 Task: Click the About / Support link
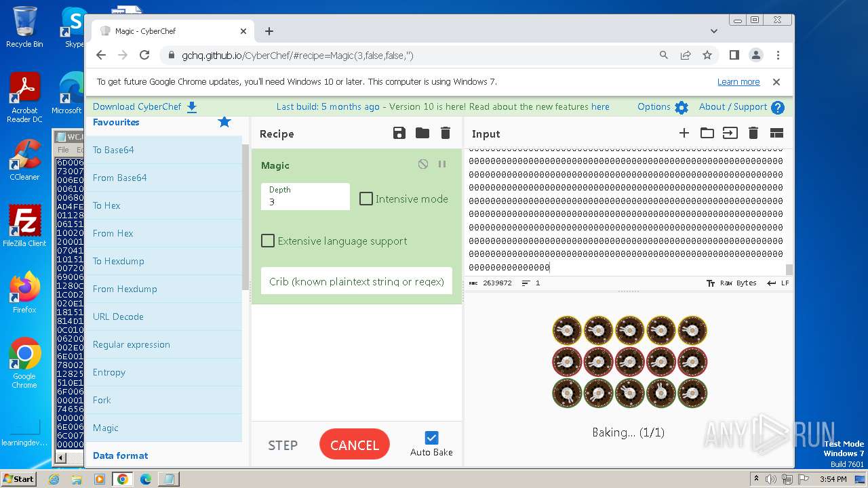tap(733, 107)
